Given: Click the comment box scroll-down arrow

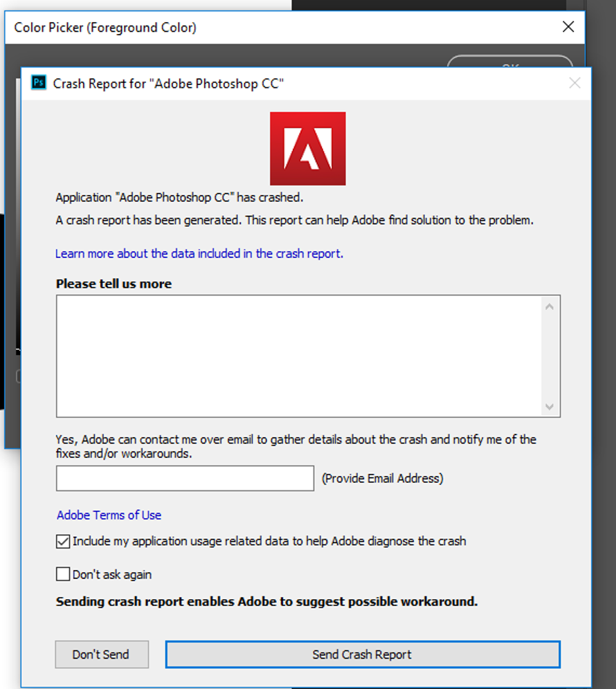Looking at the screenshot, I should click(x=550, y=407).
